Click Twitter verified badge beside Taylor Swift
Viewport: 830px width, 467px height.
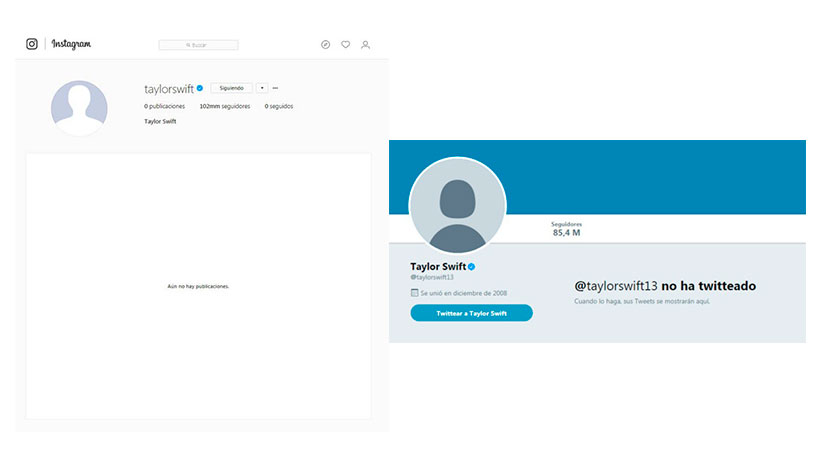tap(472, 267)
